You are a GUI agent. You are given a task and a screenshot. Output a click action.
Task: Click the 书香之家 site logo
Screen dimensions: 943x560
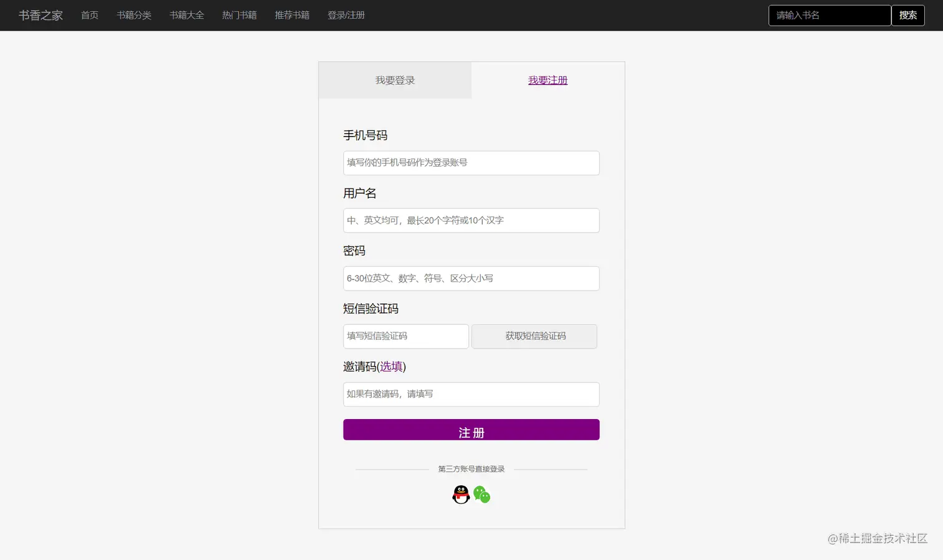coord(40,15)
